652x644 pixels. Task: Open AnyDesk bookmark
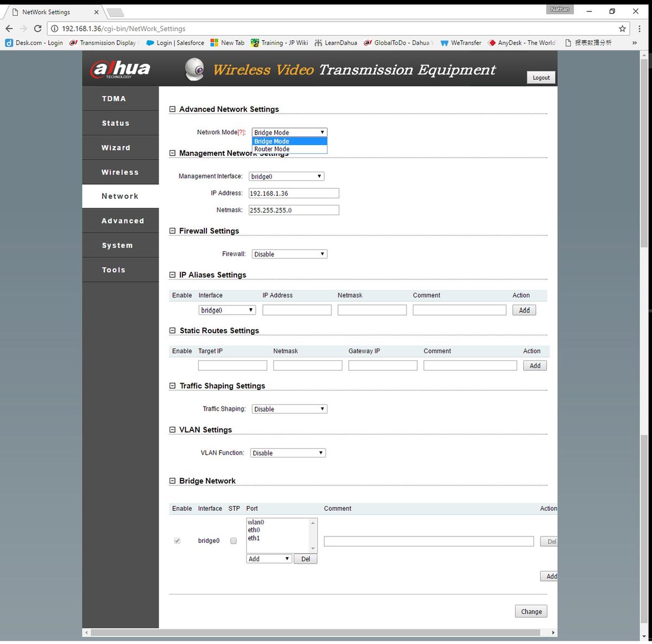[522, 43]
